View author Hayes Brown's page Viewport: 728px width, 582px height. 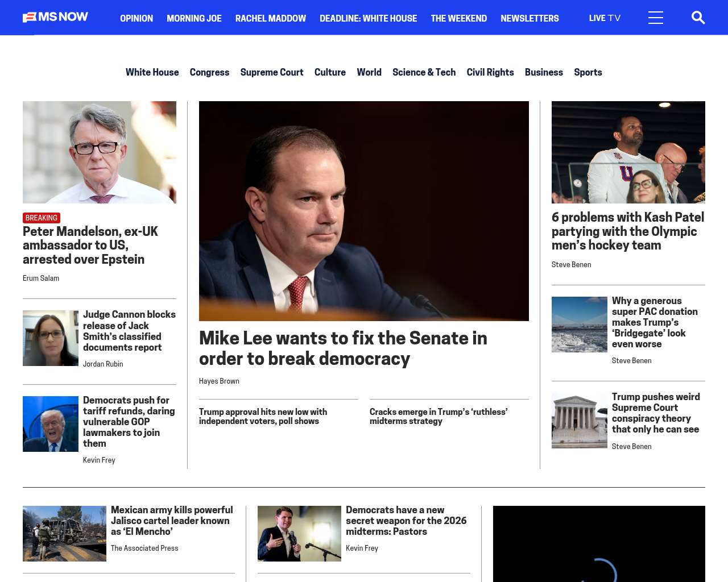click(219, 381)
